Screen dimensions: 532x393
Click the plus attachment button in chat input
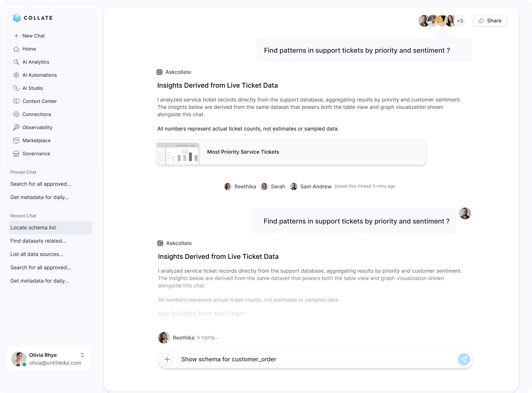coord(167,359)
